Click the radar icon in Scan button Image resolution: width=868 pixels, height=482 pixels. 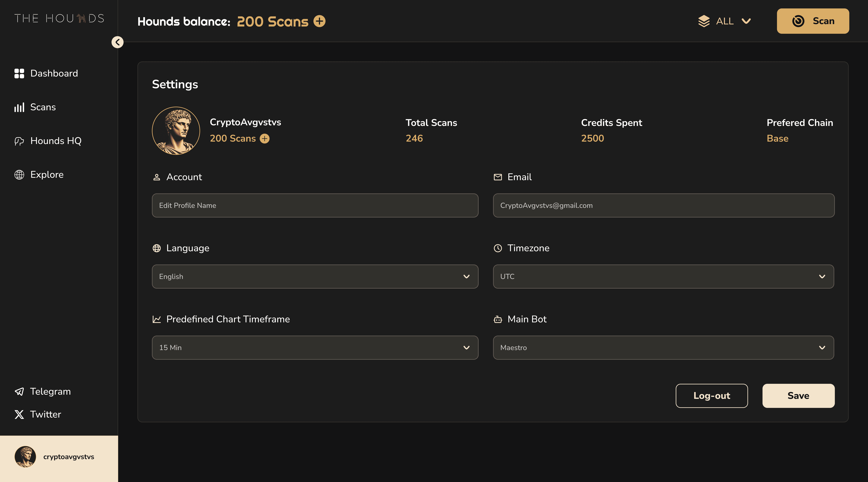(798, 21)
